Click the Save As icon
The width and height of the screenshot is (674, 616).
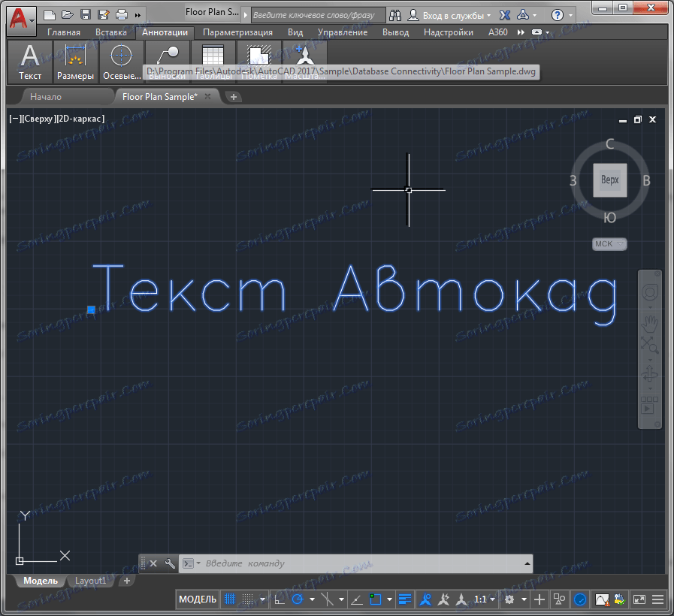click(x=104, y=16)
